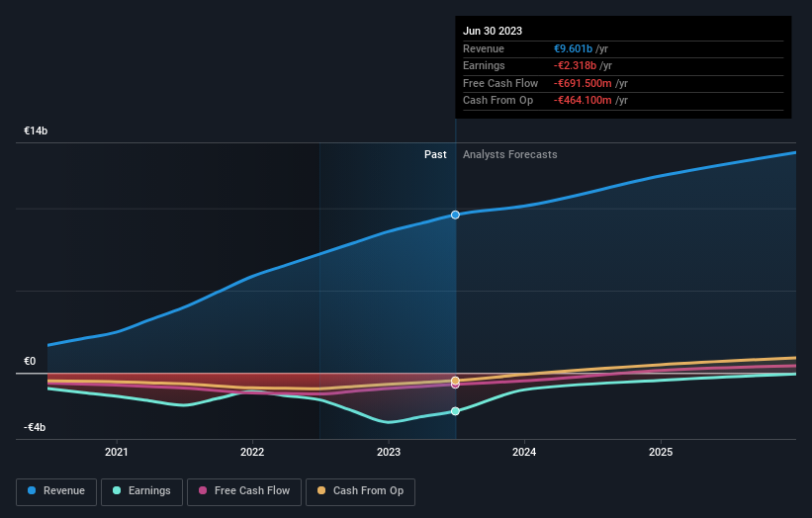Click the 2021 x-axis label
The image size is (812, 518).
(117, 453)
